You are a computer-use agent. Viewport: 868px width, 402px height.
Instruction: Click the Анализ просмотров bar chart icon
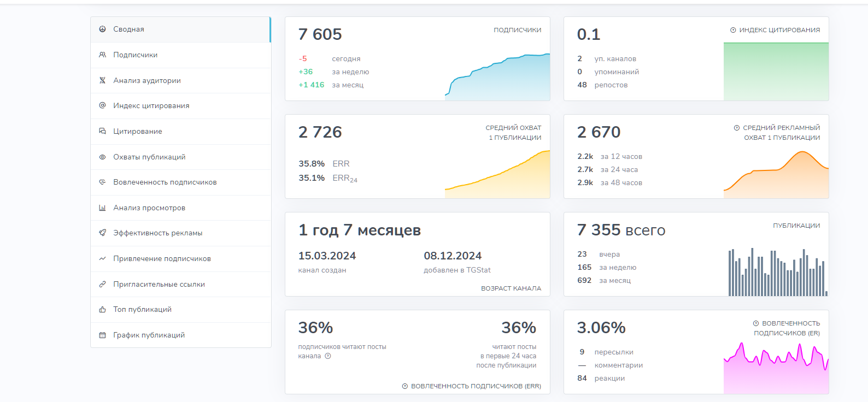[102, 208]
